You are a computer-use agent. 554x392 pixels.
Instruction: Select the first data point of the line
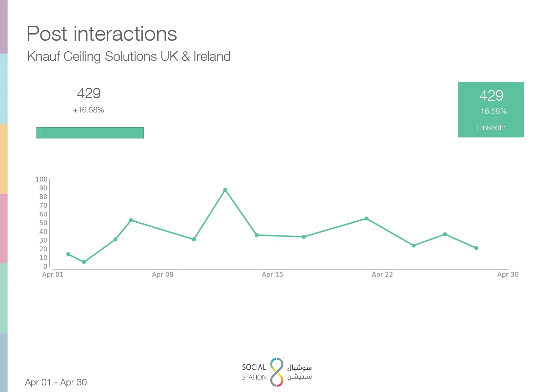coord(68,254)
